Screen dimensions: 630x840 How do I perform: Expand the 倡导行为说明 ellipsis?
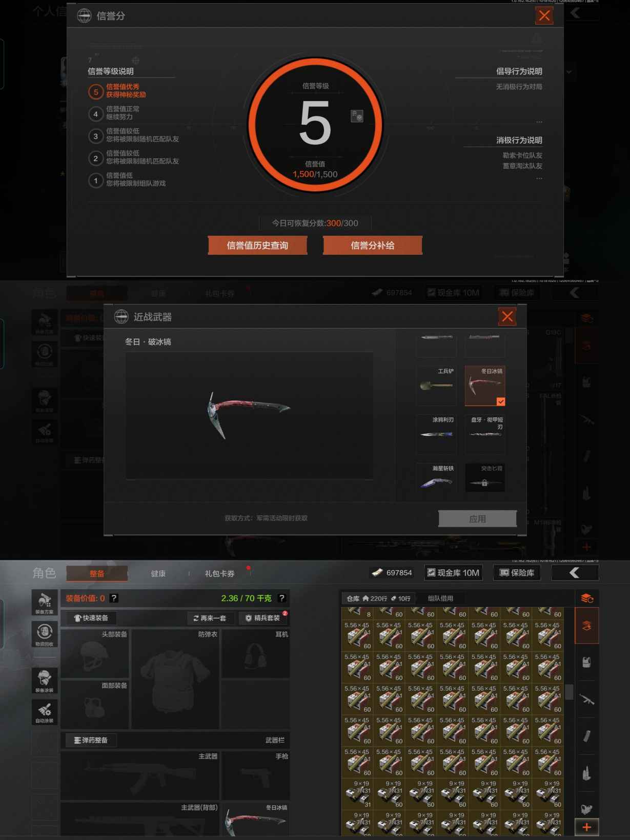click(539, 122)
